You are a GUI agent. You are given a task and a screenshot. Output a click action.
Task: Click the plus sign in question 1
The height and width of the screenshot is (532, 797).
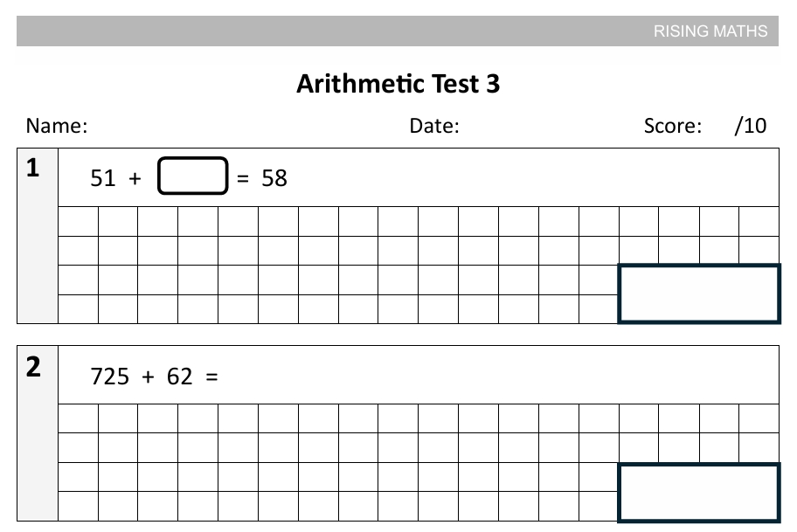[135, 178]
